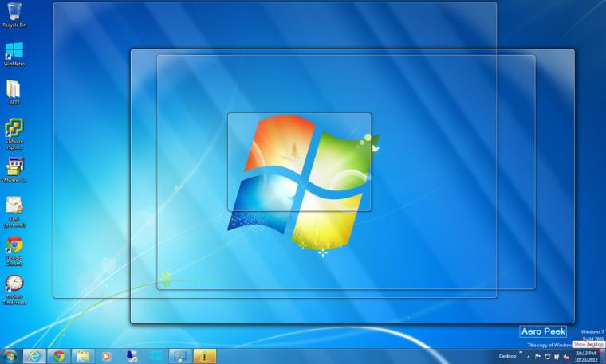
Task: Click the yellow warning triangle taskbar button
Action: point(205,356)
